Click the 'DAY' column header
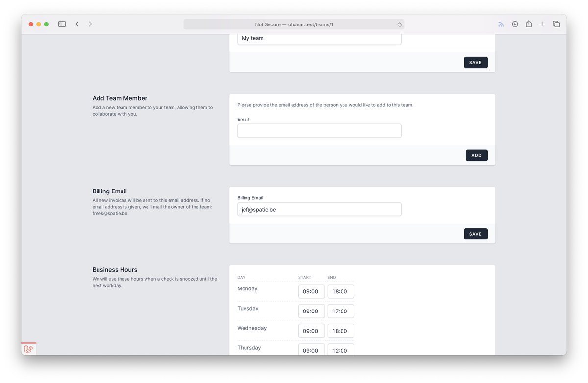588x383 pixels. click(241, 277)
